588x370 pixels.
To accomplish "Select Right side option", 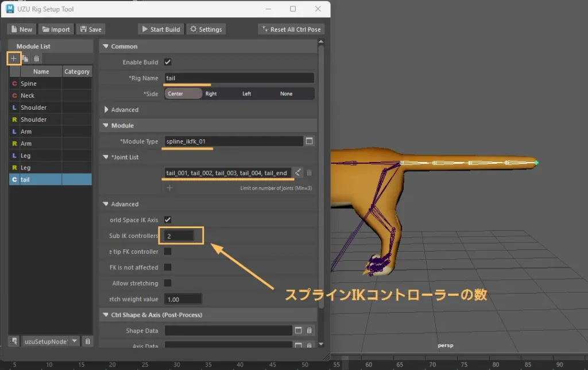I will click(x=211, y=94).
